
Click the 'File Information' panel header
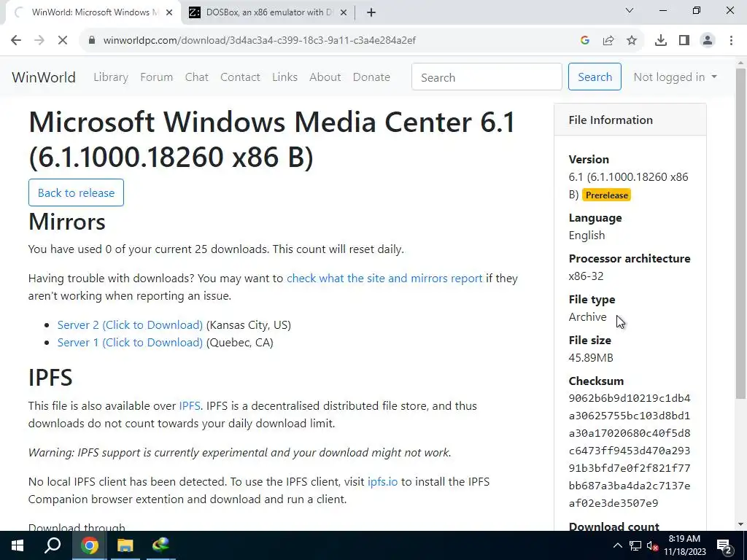pyautogui.click(x=630, y=120)
